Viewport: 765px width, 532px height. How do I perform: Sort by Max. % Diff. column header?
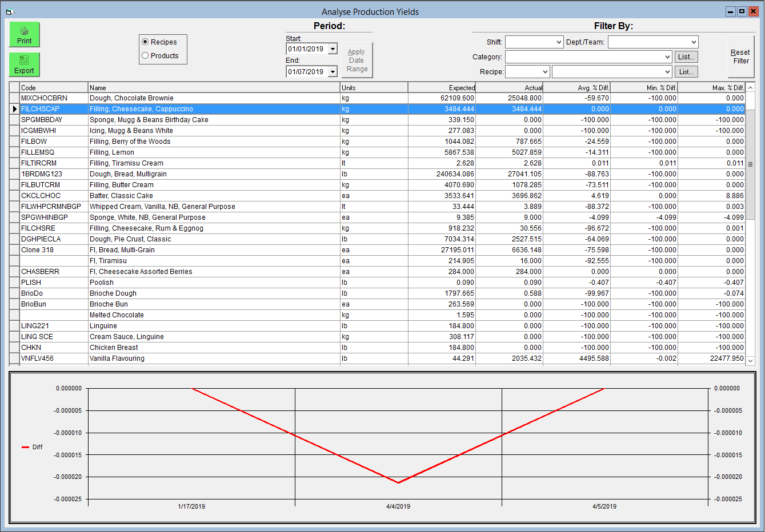click(711, 87)
